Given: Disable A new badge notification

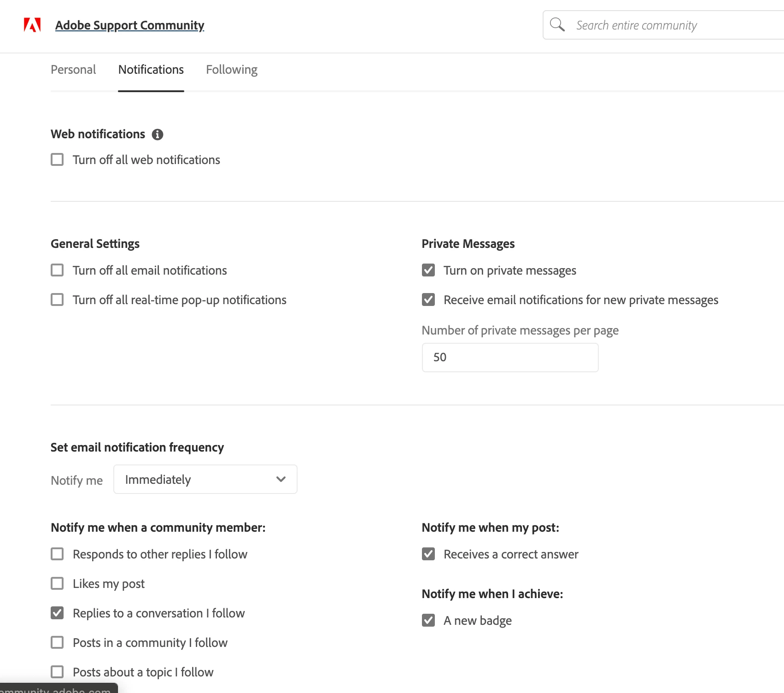Looking at the screenshot, I should (428, 620).
